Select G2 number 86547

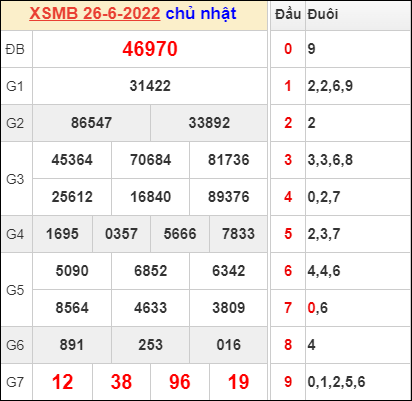[91, 123]
